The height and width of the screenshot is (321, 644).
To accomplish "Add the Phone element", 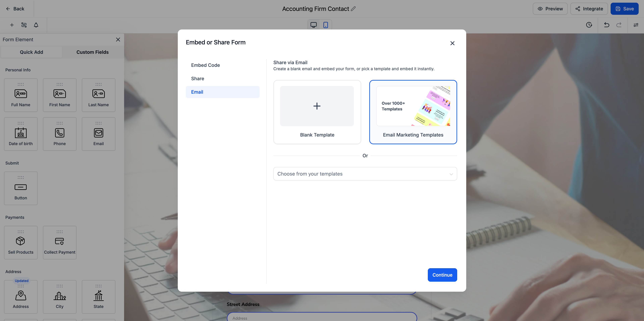I will pyautogui.click(x=60, y=134).
